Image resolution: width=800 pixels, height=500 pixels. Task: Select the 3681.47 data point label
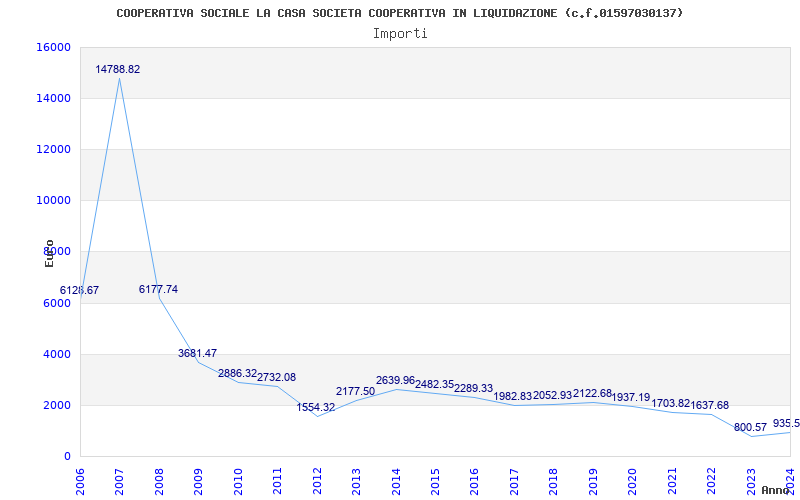tap(197, 353)
